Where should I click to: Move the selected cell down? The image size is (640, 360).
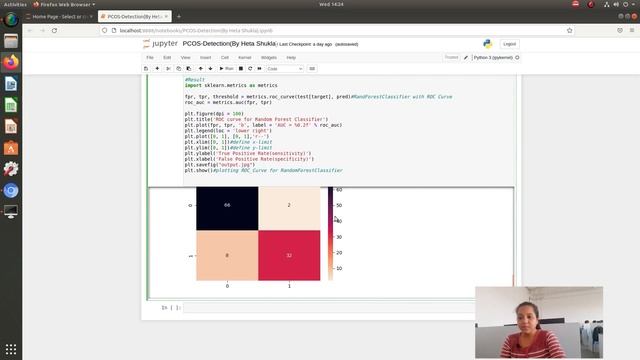click(x=211, y=69)
